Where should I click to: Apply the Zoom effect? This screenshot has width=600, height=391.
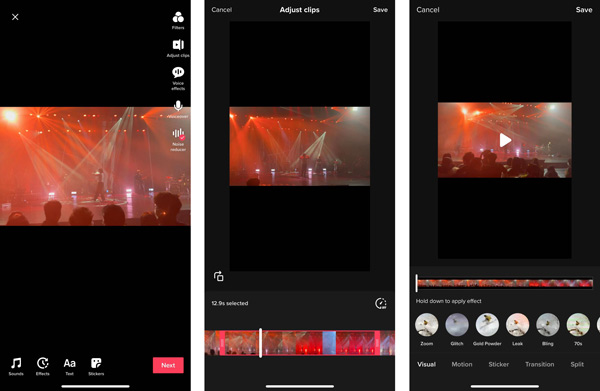427,329
